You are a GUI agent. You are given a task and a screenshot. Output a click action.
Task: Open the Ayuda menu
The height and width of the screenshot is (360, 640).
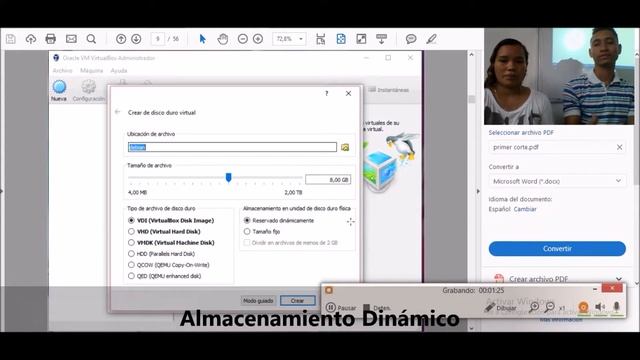click(x=119, y=71)
